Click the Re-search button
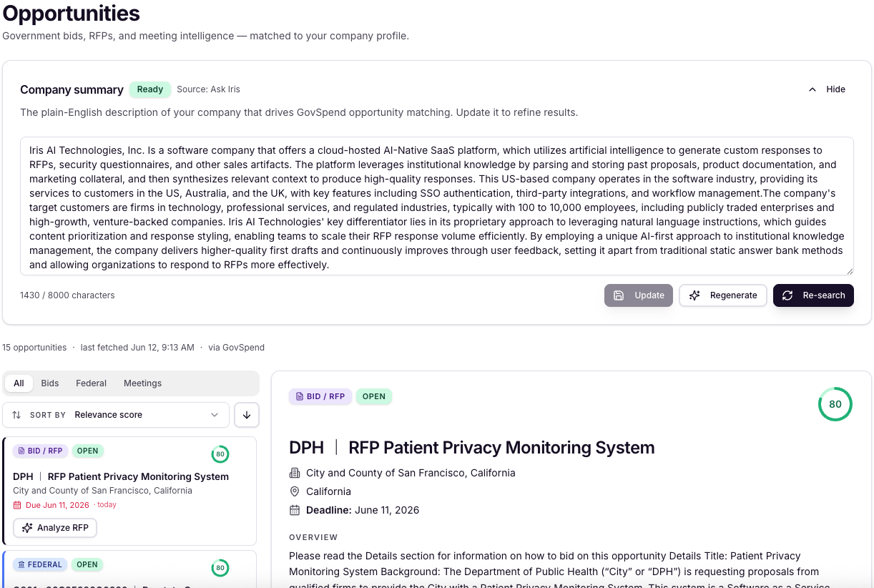The image size is (874, 588). point(813,295)
